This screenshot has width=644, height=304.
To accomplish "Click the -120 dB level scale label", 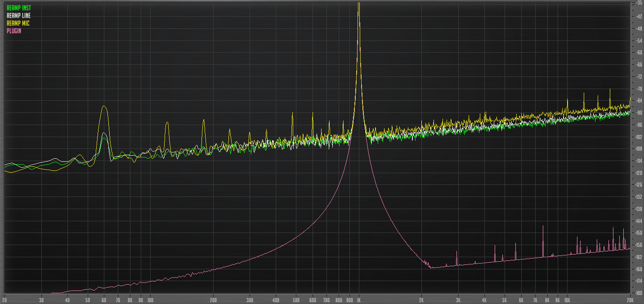I will tap(637, 173).
